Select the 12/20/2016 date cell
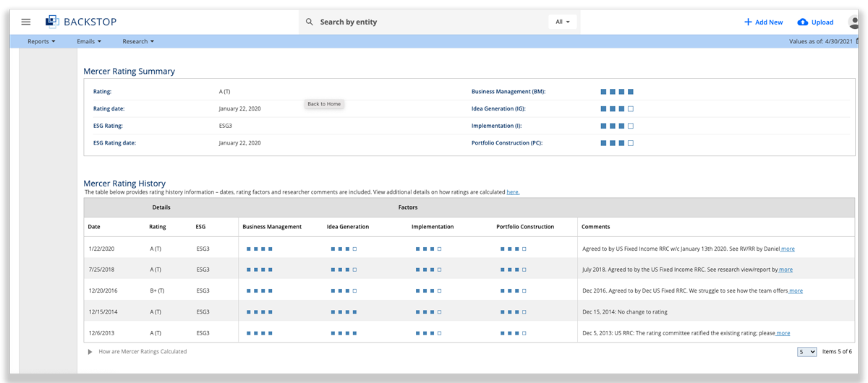The height and width of the screenshot is (383, 868). (x=103, y=291)
